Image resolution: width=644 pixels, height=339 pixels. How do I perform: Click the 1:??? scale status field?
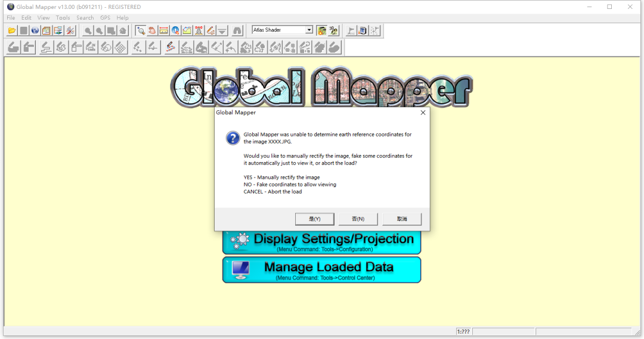pos(464,332)
